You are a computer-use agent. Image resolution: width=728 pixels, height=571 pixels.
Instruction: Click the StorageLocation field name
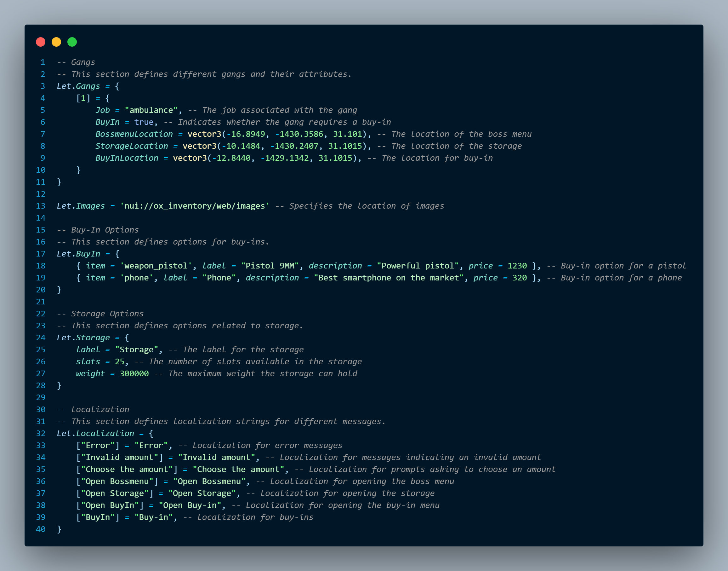132,147
